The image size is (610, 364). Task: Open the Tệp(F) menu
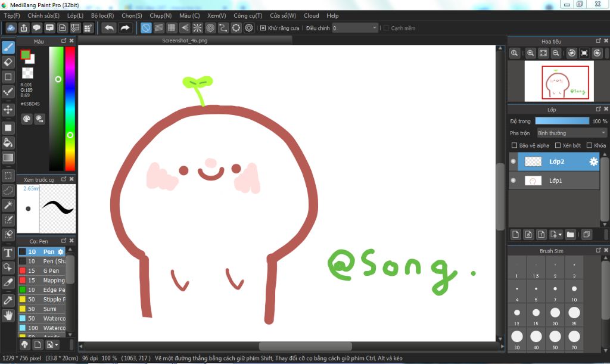pyautogui.click(x=12, y=15)
